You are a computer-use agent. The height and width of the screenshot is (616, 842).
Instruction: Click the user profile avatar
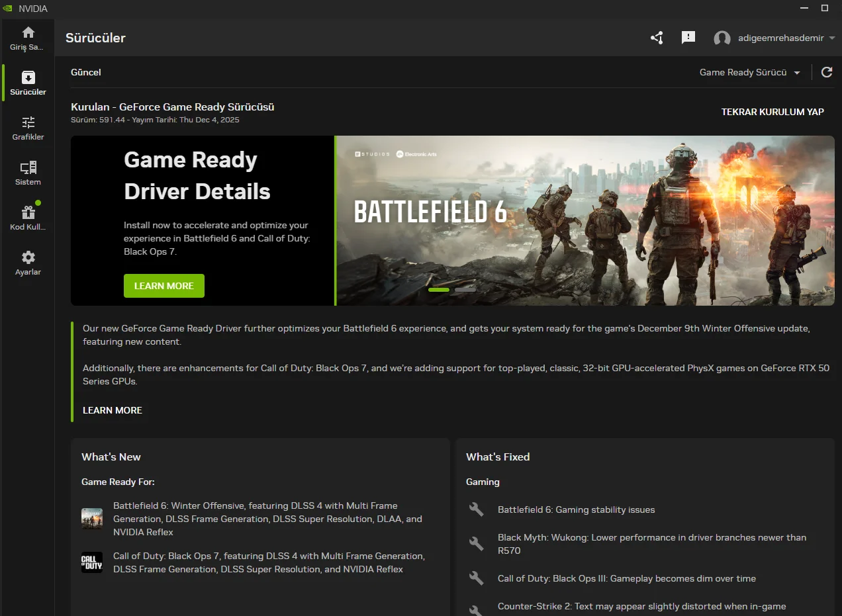tap(722, 38)
